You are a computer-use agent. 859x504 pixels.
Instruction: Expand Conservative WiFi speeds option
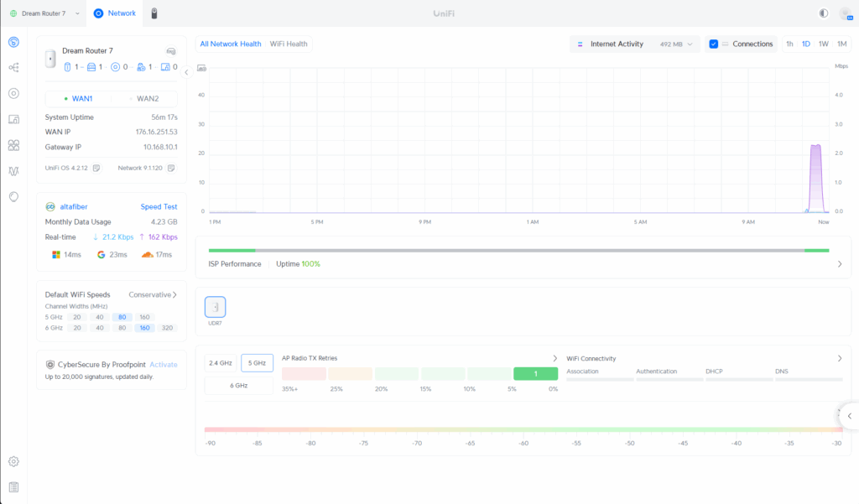click(x=153, y=294)
